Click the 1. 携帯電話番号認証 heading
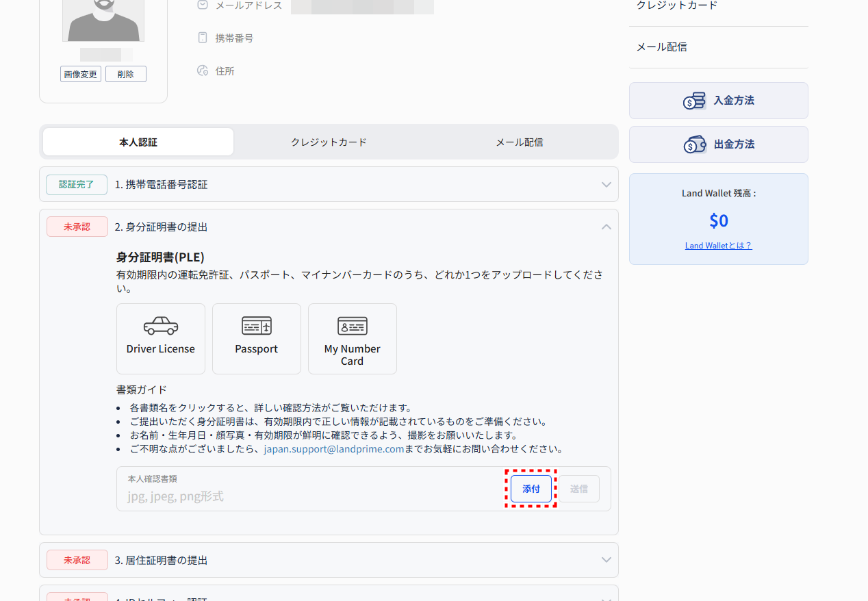Viewport: 868px width, 601px height. tap(161, 185)
